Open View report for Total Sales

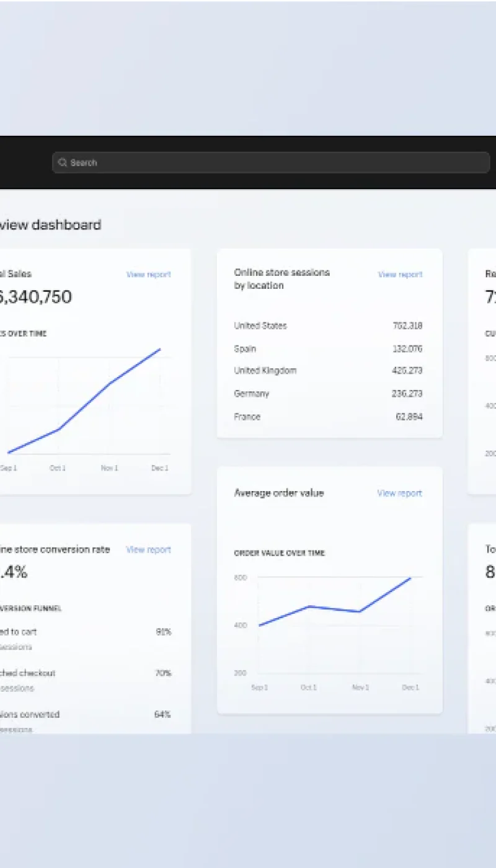pyautogui.click(x=148, y=275)
